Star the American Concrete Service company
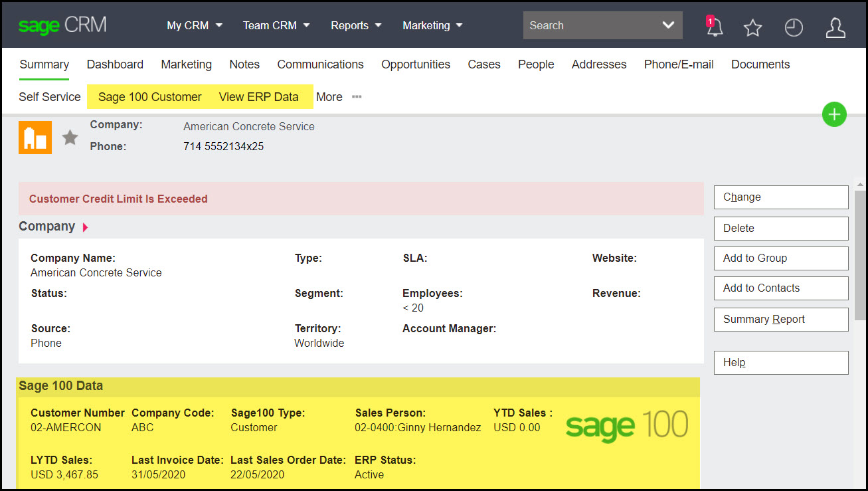Screen dimensions: 868x491 pos(70,137)
